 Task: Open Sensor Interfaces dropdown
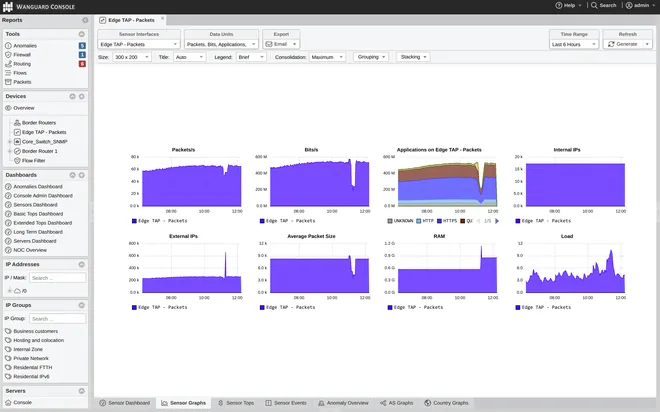(x=139, y=45)
